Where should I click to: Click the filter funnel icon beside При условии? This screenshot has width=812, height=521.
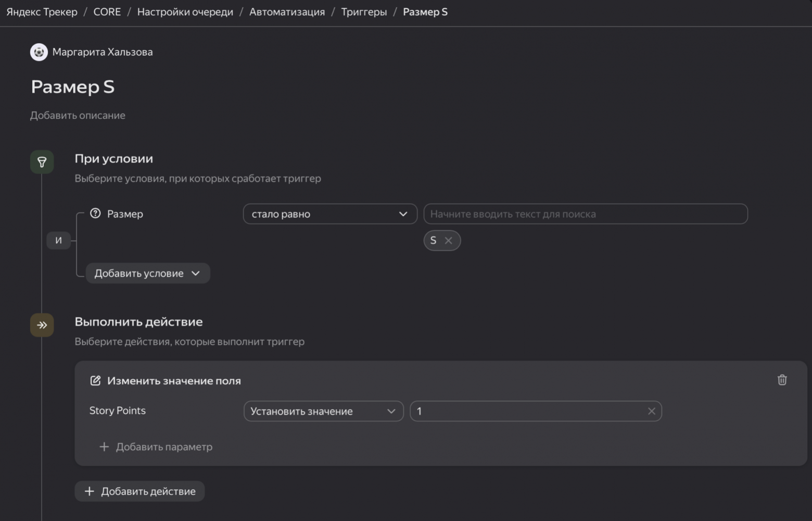pos(42,162)
